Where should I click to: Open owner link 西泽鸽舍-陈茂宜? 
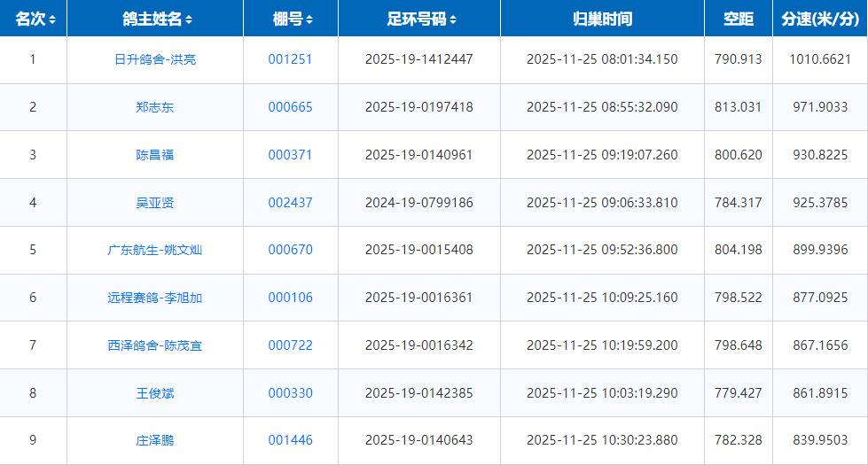point(155,345)
